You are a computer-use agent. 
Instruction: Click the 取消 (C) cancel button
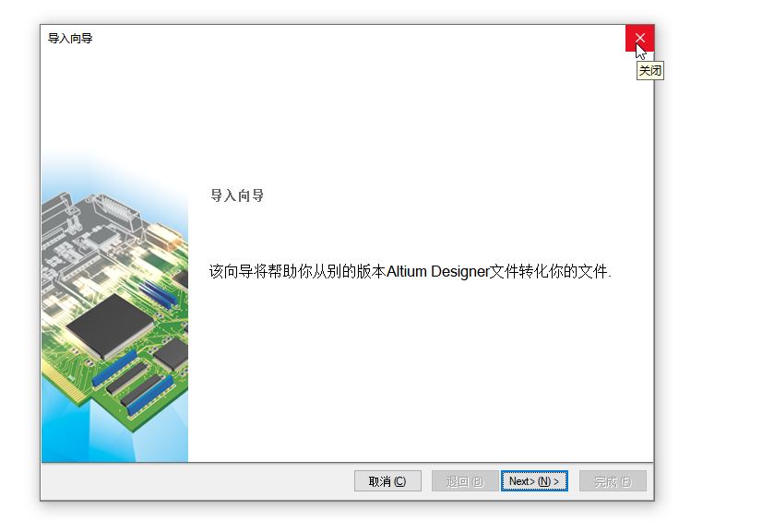click(x=387, y=481)
